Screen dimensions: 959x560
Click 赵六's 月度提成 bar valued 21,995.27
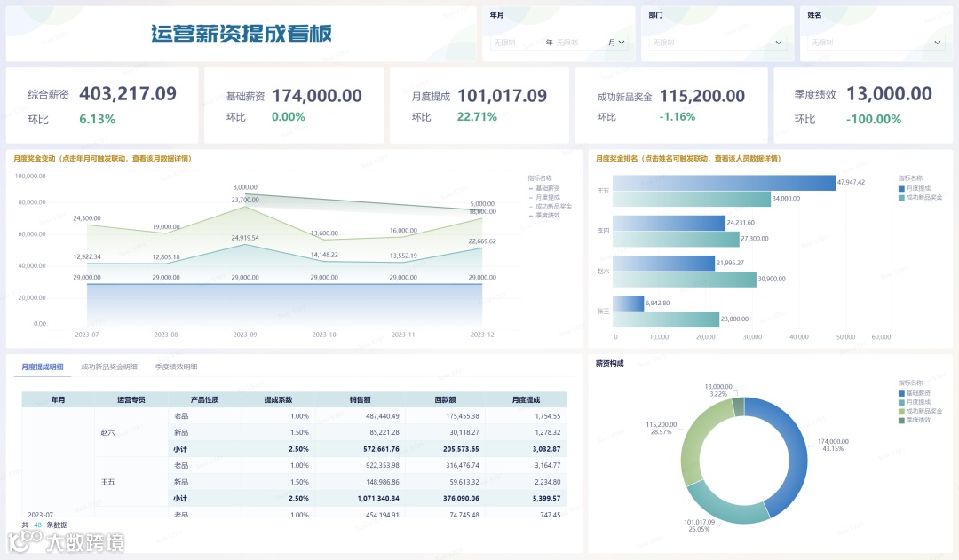663,263
